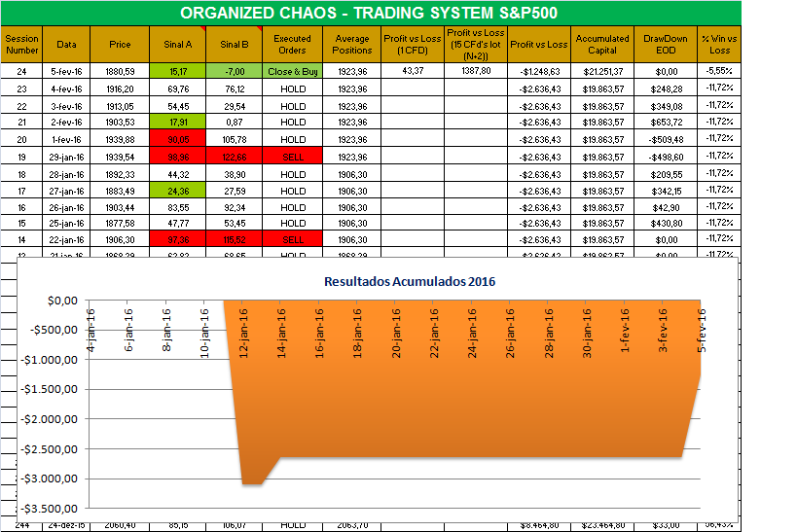Click red Sinal A value '97,36'
The width and height of the screenshot is (797, 532).
[x=178, y=239]
